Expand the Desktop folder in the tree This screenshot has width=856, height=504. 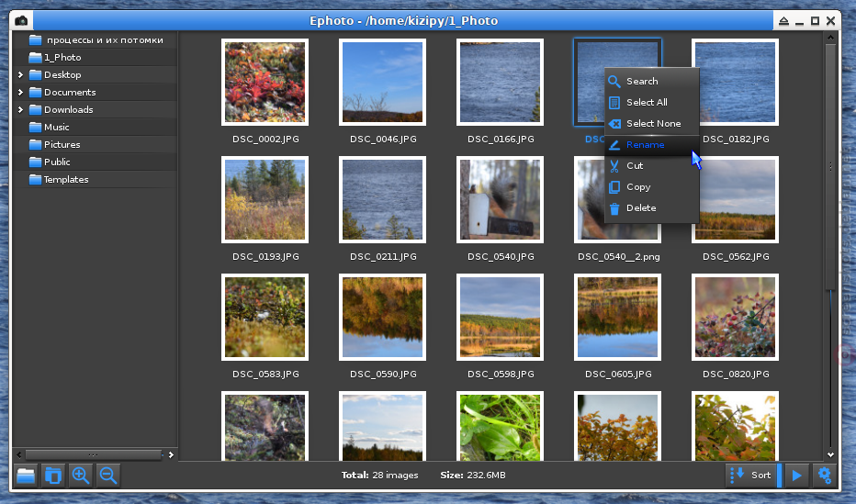(x=20, y=74)
